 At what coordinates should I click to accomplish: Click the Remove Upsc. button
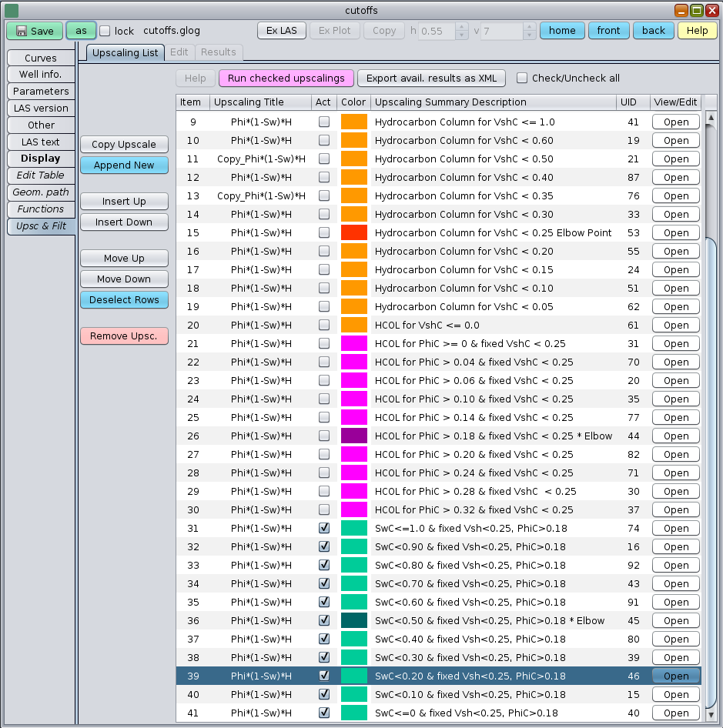[124, 336]
